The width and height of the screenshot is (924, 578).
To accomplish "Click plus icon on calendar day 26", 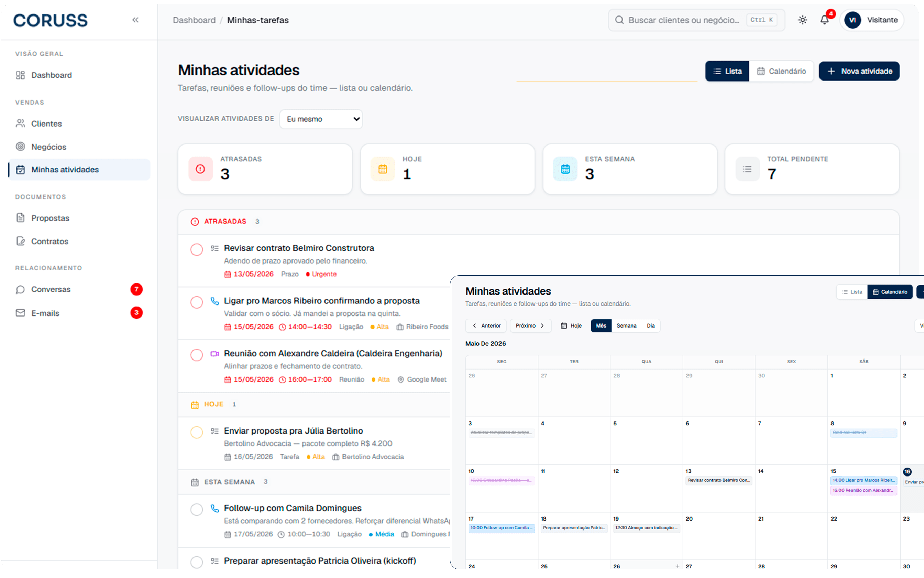I will coord(677,566).
